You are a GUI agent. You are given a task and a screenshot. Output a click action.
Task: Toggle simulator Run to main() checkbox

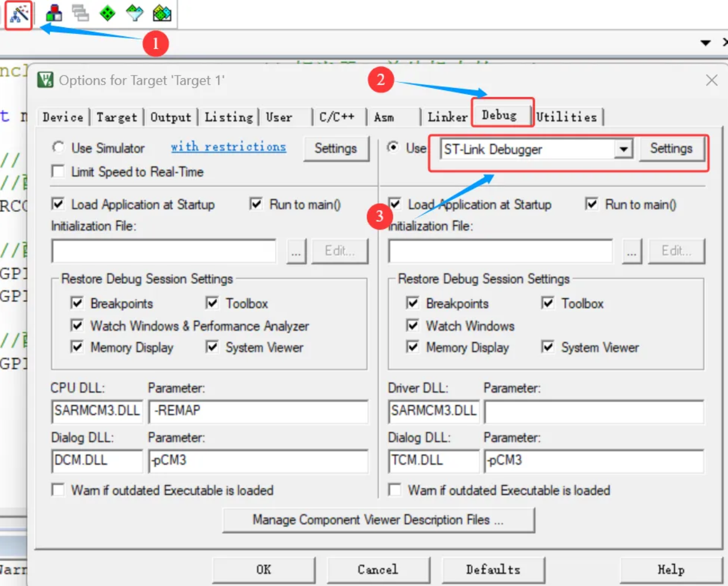pos(256,204)
